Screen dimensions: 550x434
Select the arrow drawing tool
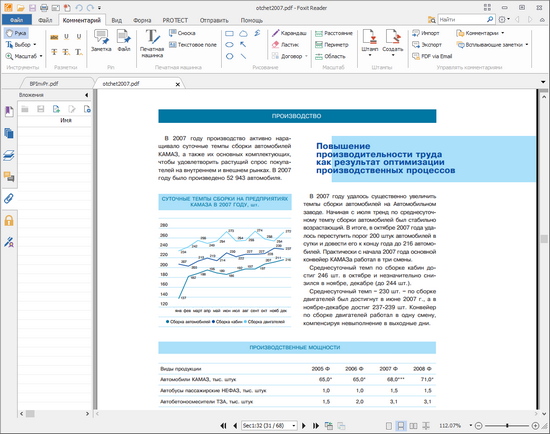(x=243, y=45)
